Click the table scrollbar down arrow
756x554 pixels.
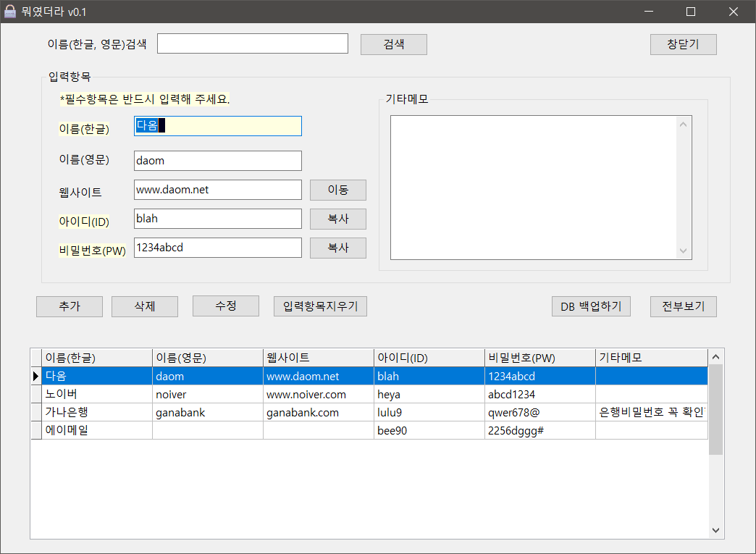pos(715,530)
